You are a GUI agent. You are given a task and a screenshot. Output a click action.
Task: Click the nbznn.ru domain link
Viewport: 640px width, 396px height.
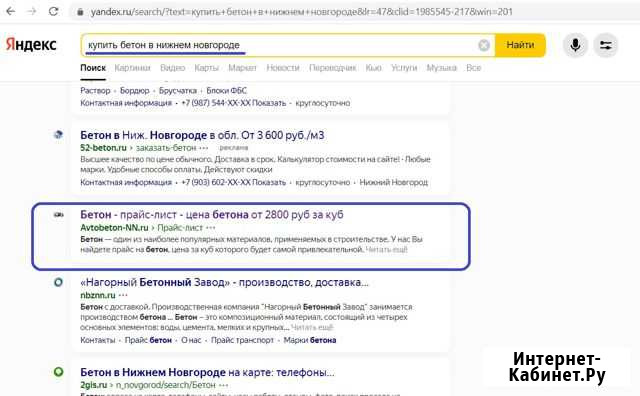(x=98, y=295)
